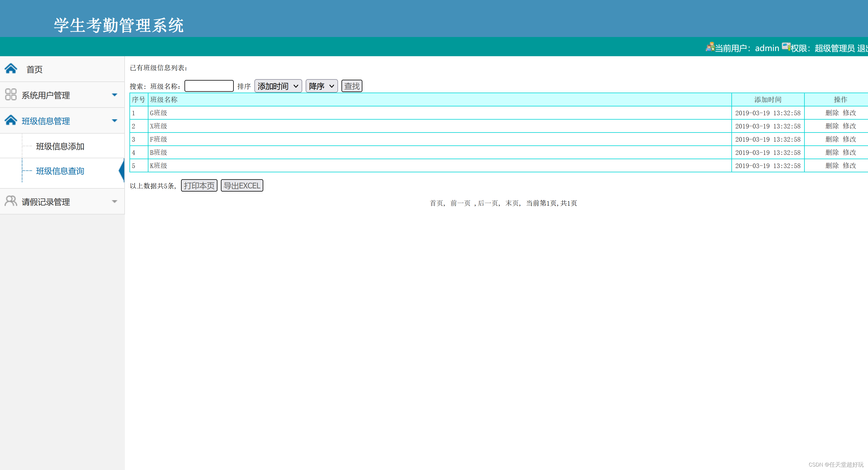This screenshot has width=868, height=470.
Task: Delete the K班级 row
Action: (832, 165)
